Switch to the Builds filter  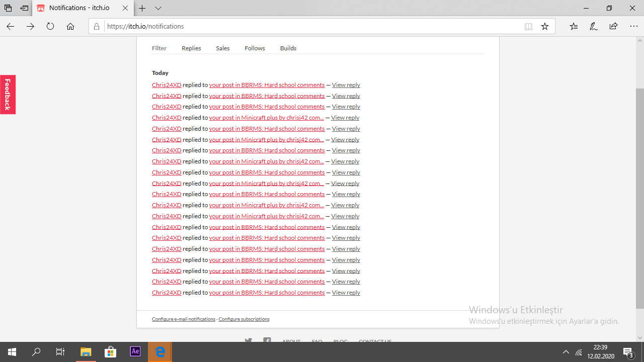[288, 48]
